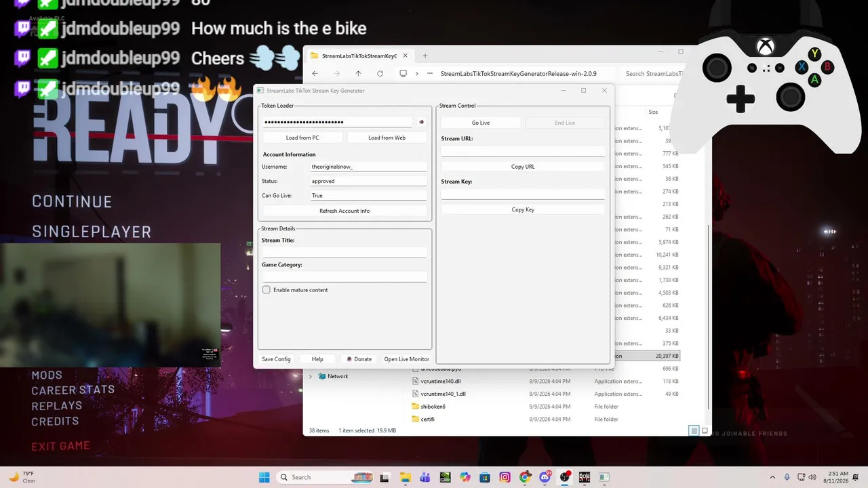868x488 pixels.
Task: Select the Stream URL field
Action: (523, 151)
